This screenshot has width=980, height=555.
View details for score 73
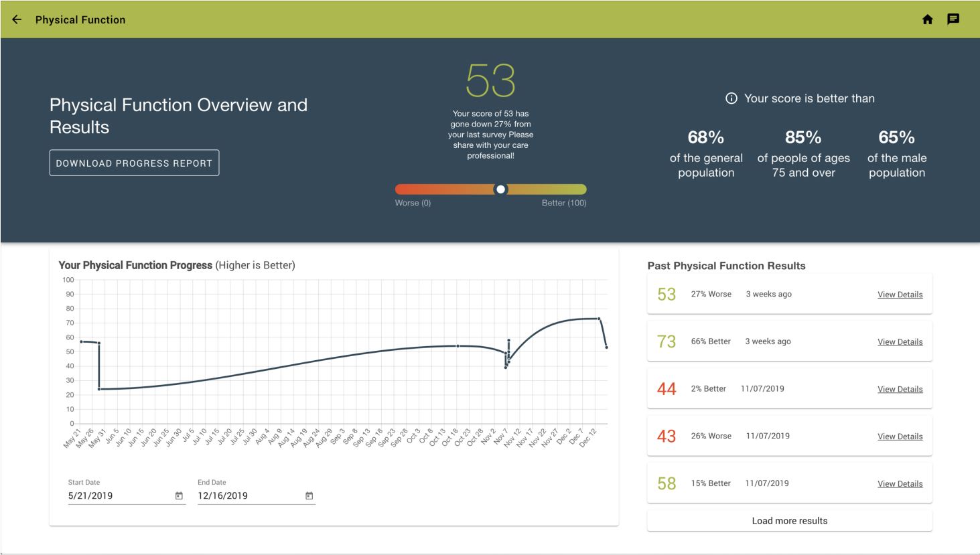coord(900,342)
